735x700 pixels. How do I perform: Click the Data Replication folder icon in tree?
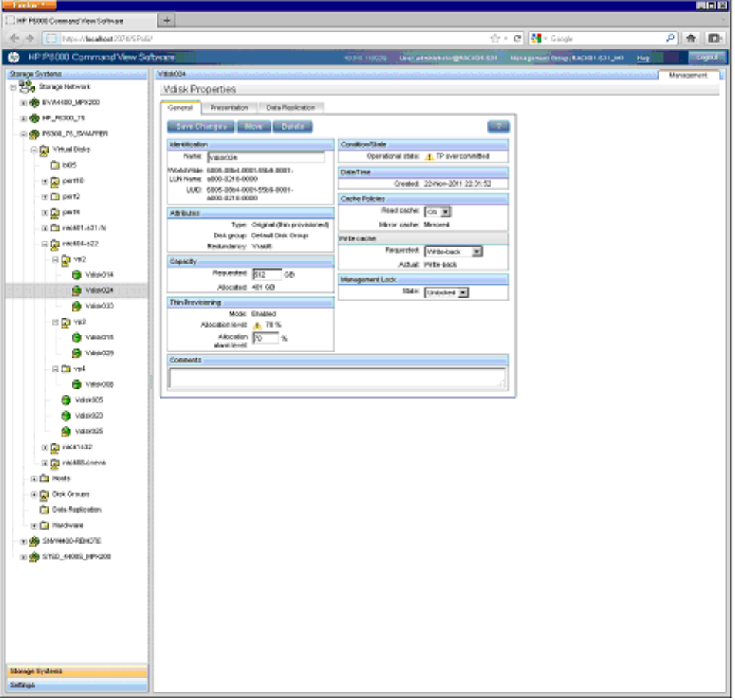pos(45,510)
